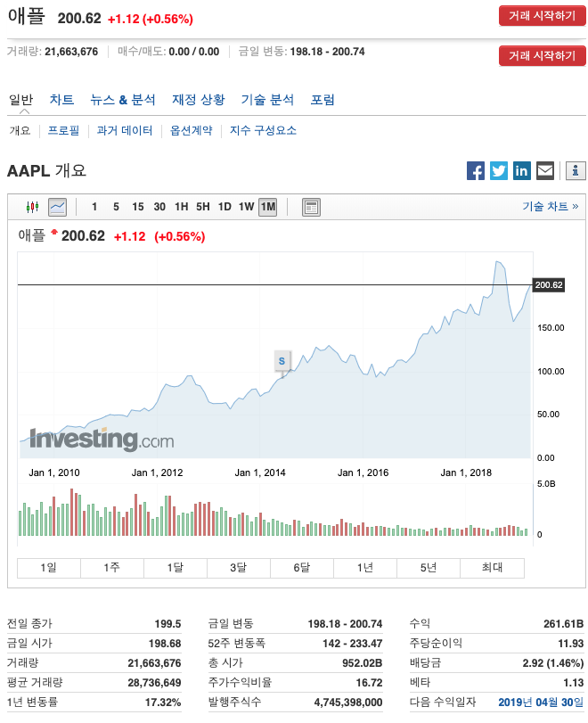Click the 주가수익비율 value 16.72
This screenshot has width=588, height=723.
[369, 682]
